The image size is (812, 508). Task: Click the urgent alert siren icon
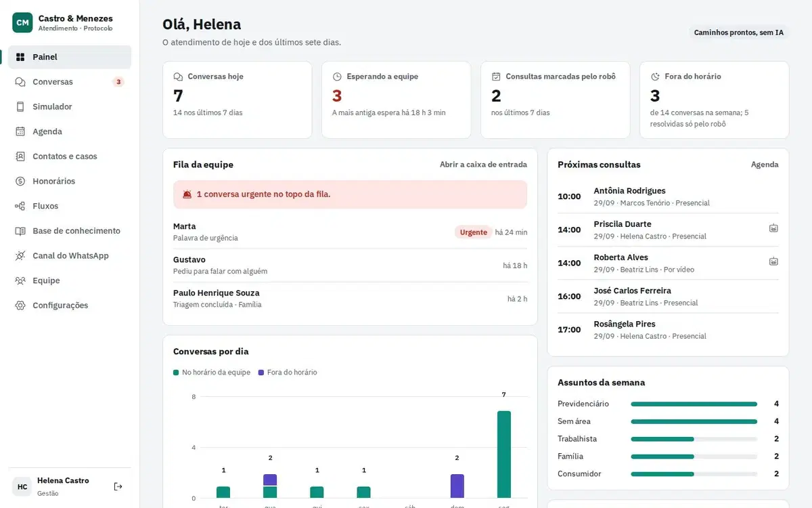[x=187, y=194]
